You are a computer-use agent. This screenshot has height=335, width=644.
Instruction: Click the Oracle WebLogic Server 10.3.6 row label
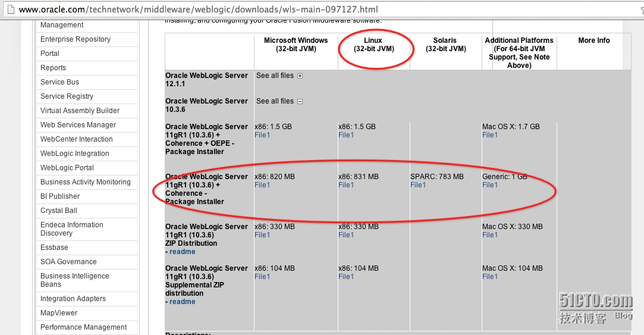pyautogui.click(x=206, y=105)
